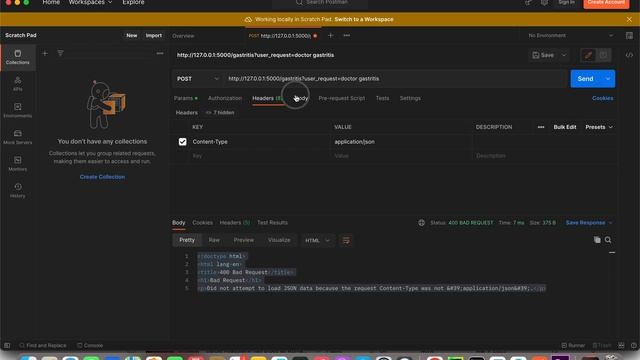Select the Raw response view

(214, 240)
